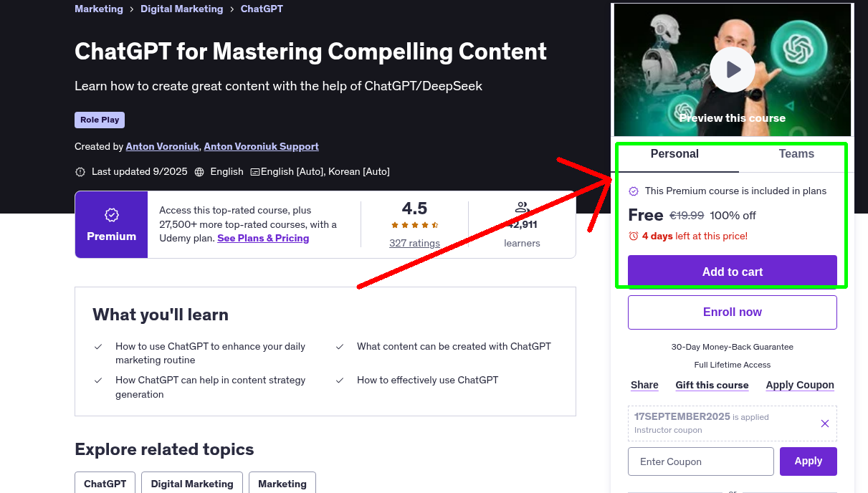Select the ChatGPT related topic chip
The height and width of the screenshot is (493, 868).
coord(105,484)
